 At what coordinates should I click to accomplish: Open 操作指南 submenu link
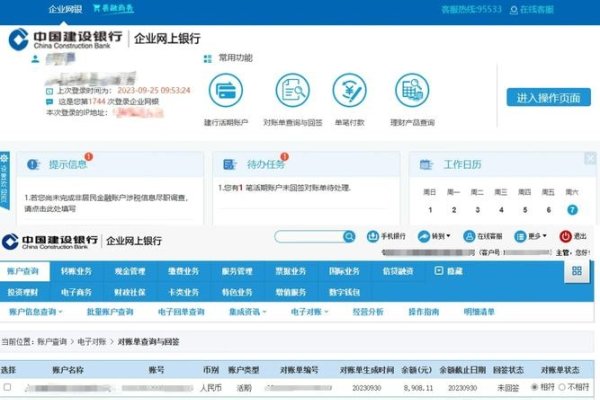point(424,312)
